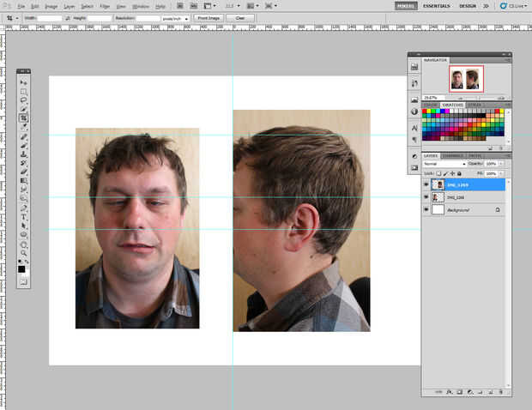
Task: Click the Navigator preview thumbnail
Action: (x=466, y=79)
